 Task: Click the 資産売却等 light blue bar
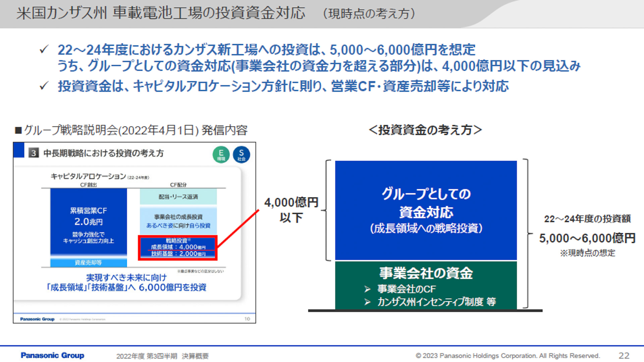click(x=89, y=262)
